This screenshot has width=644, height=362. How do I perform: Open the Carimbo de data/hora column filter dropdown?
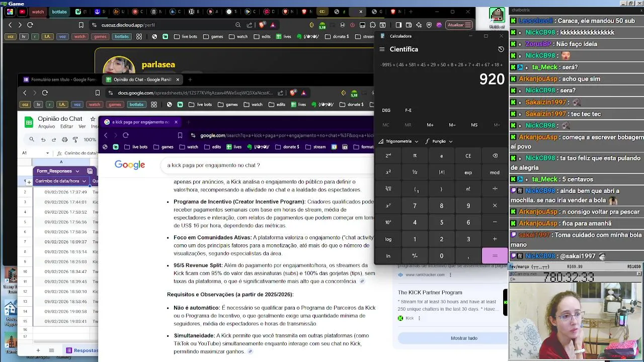(x=84, y=181)
